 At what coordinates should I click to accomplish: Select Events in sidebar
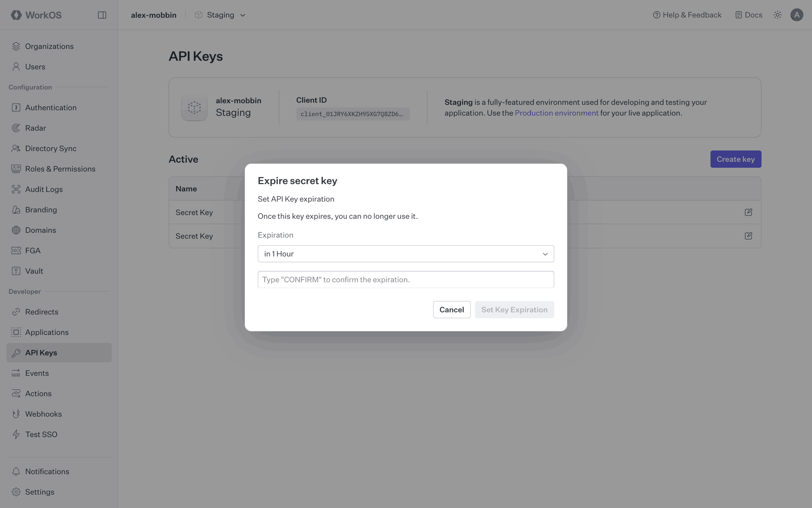click(x=59, y=373)
